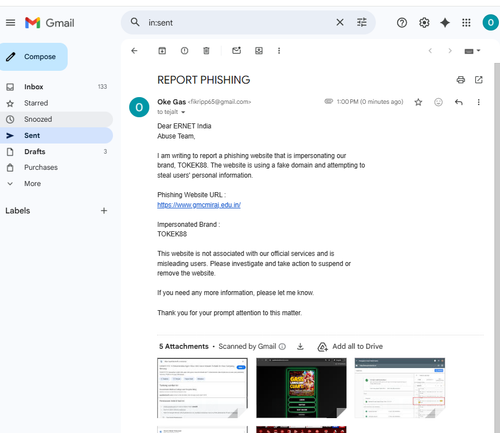Click the attachment paperclip indicator
Image resolution: width=500 pixels, height=433 pixels.
point(329,101)
